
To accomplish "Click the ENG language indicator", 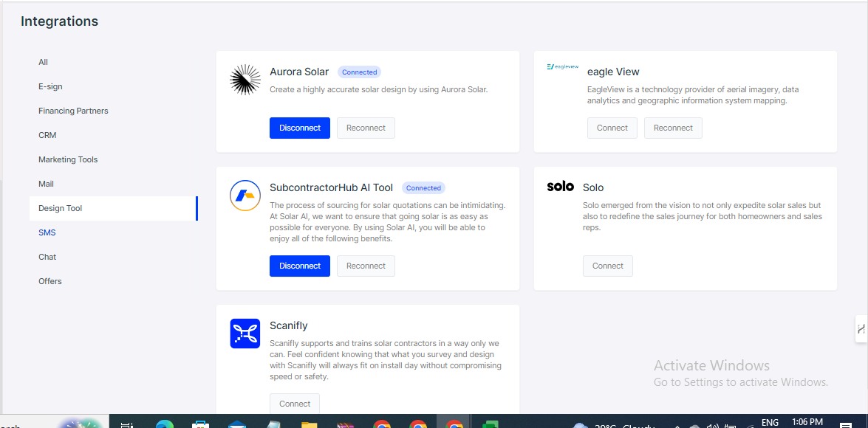I will (x=770, y=423).
